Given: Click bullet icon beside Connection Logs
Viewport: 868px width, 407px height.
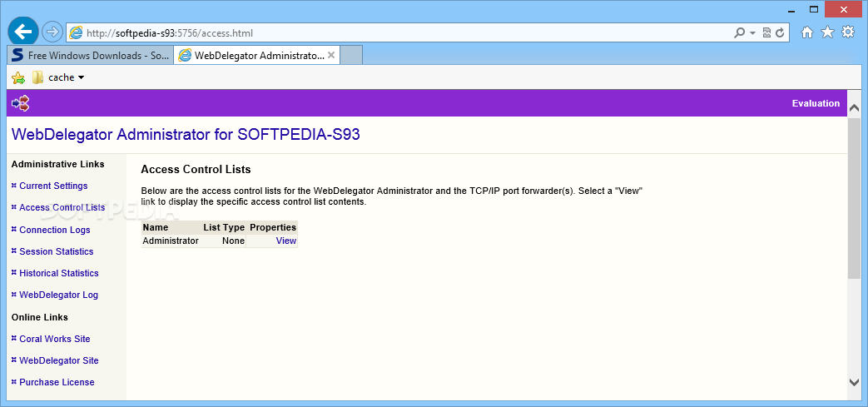Looking at the screenshot, I should coord(14,229).
